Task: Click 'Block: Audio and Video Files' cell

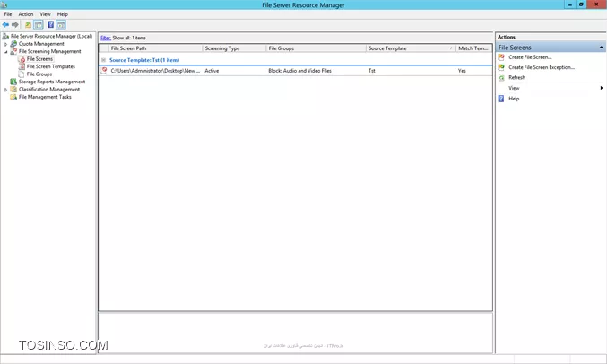Action: pos(299,71)
